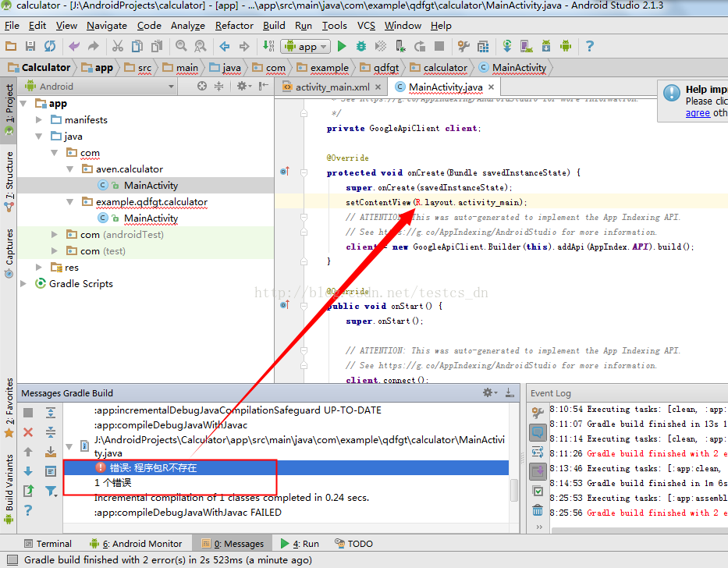Open the VCS menu
Screen dimensions: 728x568
coord(366,26)
